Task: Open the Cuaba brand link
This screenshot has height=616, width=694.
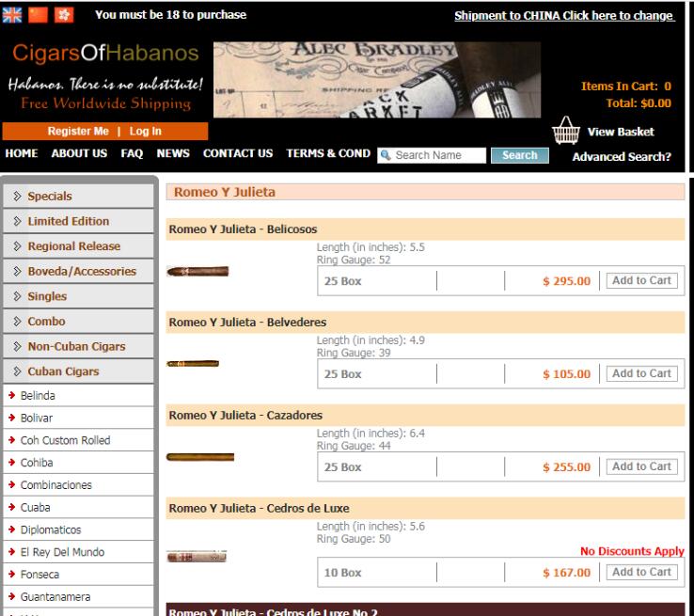Action: (35, 508)
